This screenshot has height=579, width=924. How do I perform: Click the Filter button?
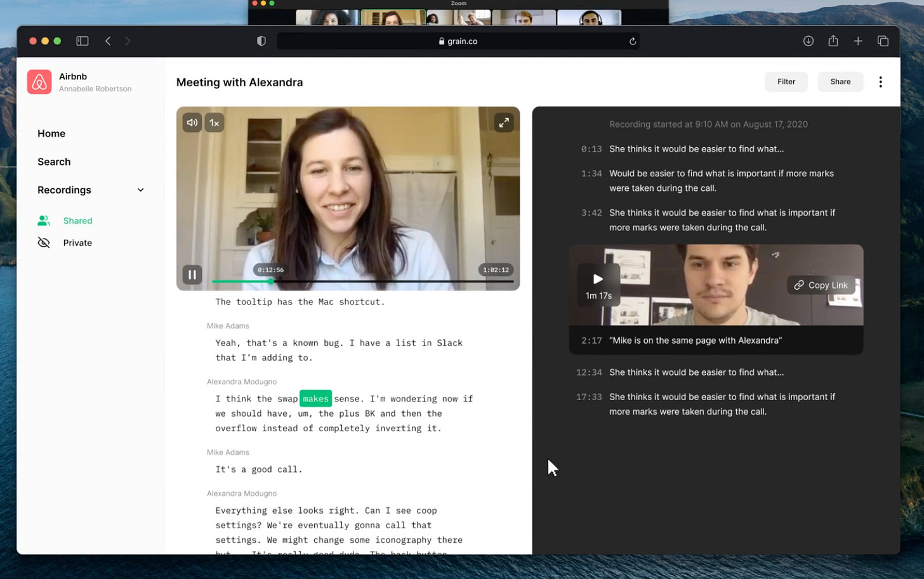[x=786, y=82]
